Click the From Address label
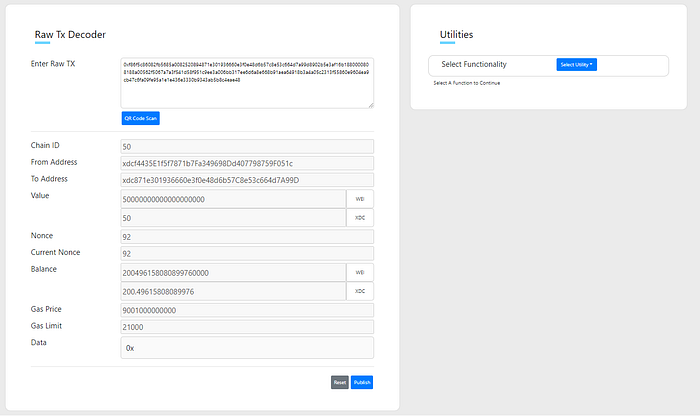The width and height of the screenshot is (700, 416). [54, 162]
